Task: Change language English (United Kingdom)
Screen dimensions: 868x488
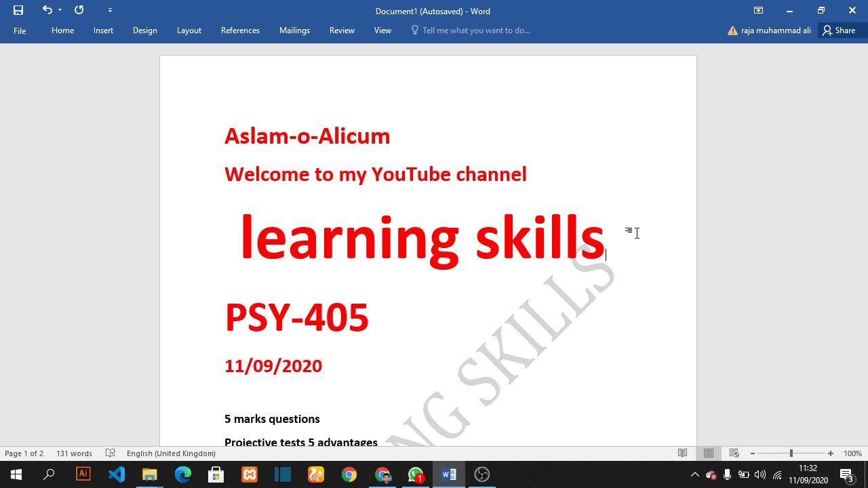Action: [171, 453]
